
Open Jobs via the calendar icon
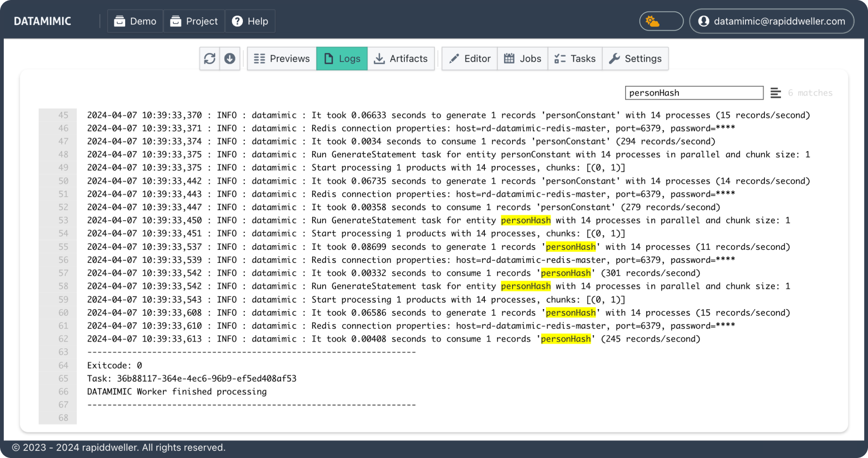(x=509, y=58)
